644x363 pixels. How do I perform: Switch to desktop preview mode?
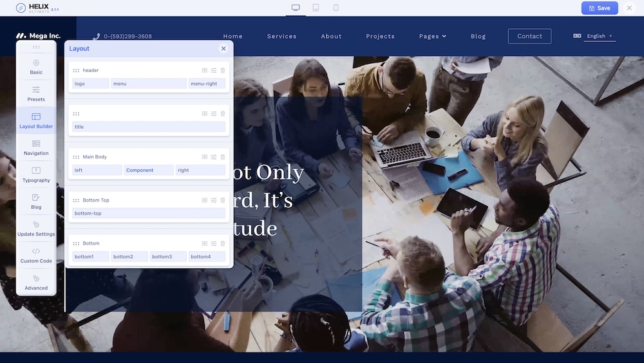coord(296,8)
